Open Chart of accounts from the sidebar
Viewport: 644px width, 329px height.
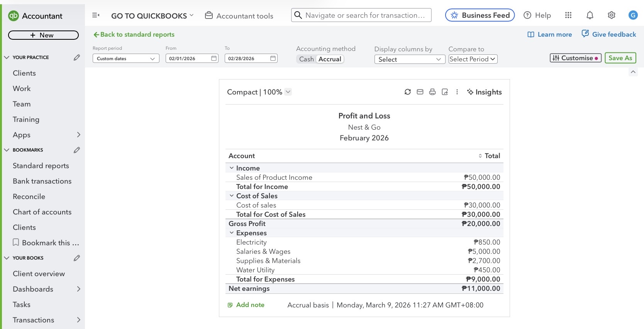point(42,212)
